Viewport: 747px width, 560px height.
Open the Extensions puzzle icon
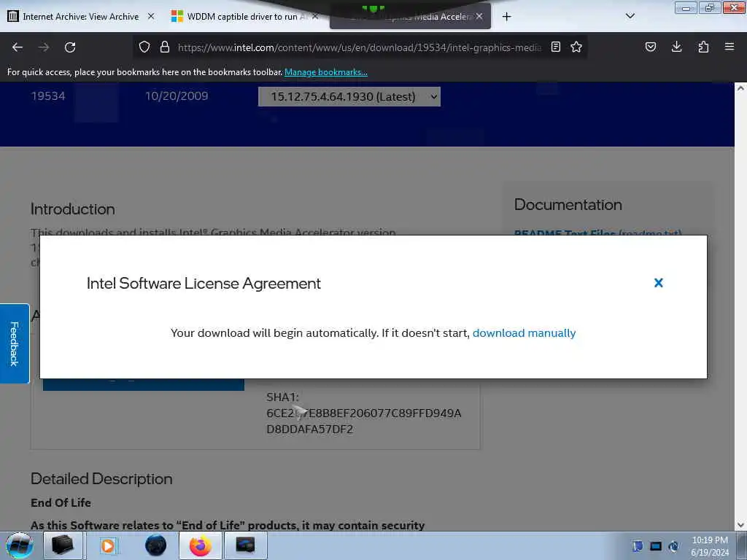point(703,47)
